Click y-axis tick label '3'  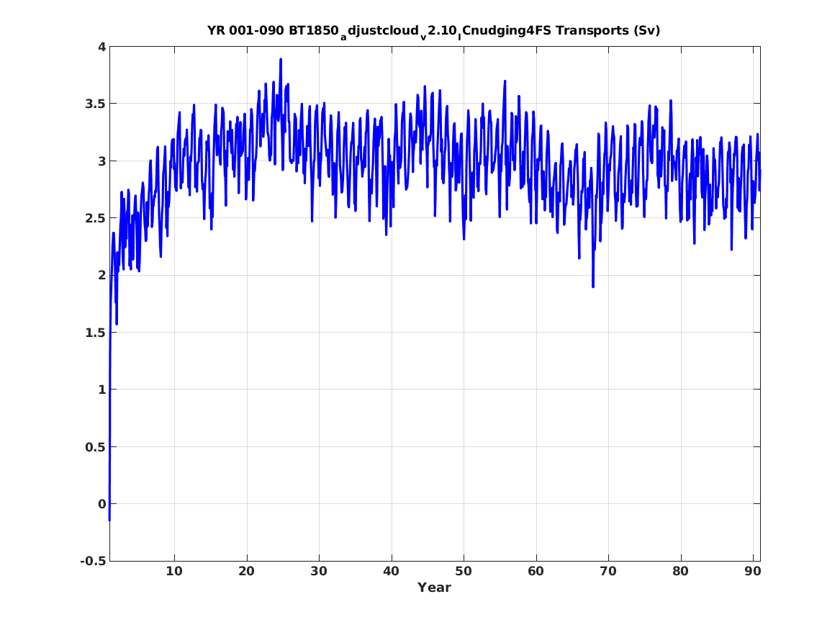click(101, 161)
